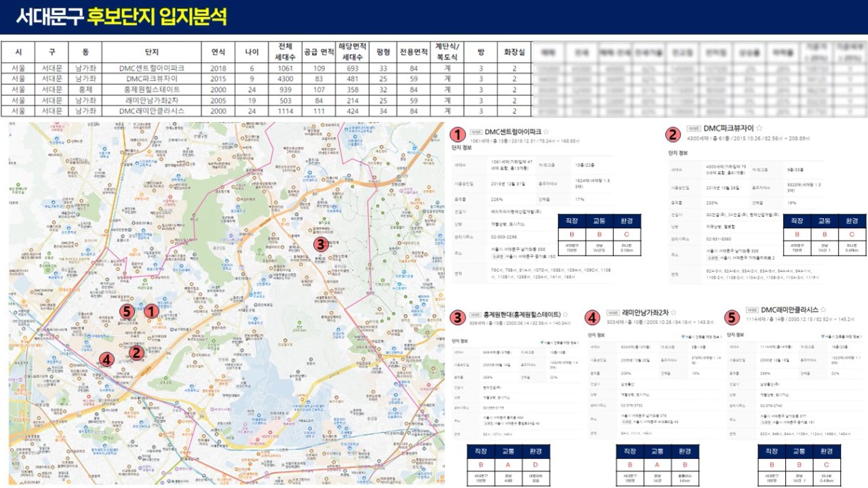This screenshot has width=868, height=488.
Task: Click the 4300 cell under 전체 세대수
Action: click(285, 78)
